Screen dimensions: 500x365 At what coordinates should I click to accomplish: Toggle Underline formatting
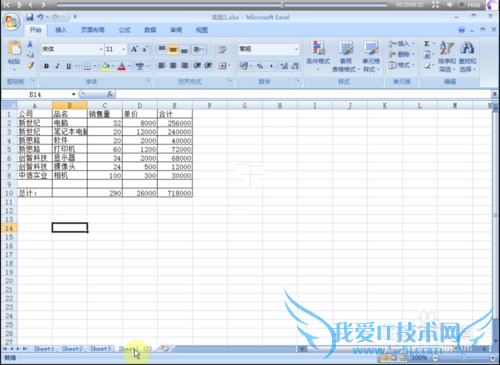[69, 66]
